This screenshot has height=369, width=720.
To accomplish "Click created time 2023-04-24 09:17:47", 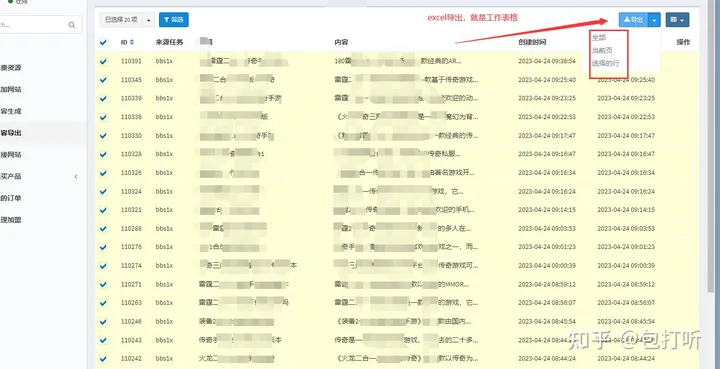I will click(x=547, y=135).
